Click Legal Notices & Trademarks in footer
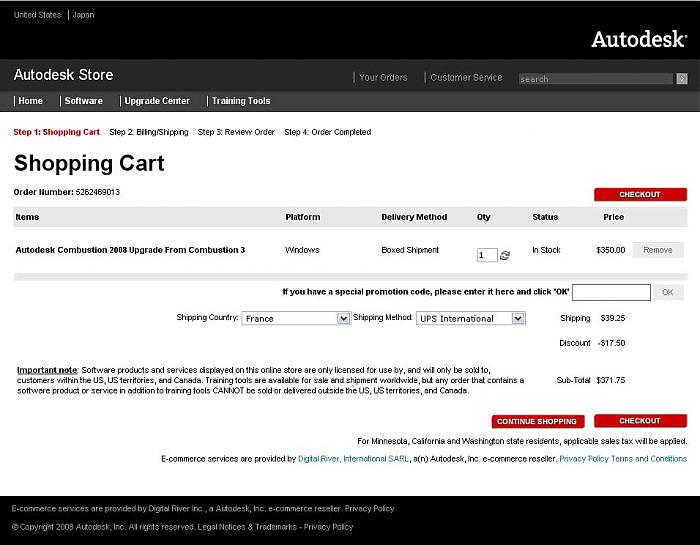This screenshot has width=700, height=545. [247, 527]
